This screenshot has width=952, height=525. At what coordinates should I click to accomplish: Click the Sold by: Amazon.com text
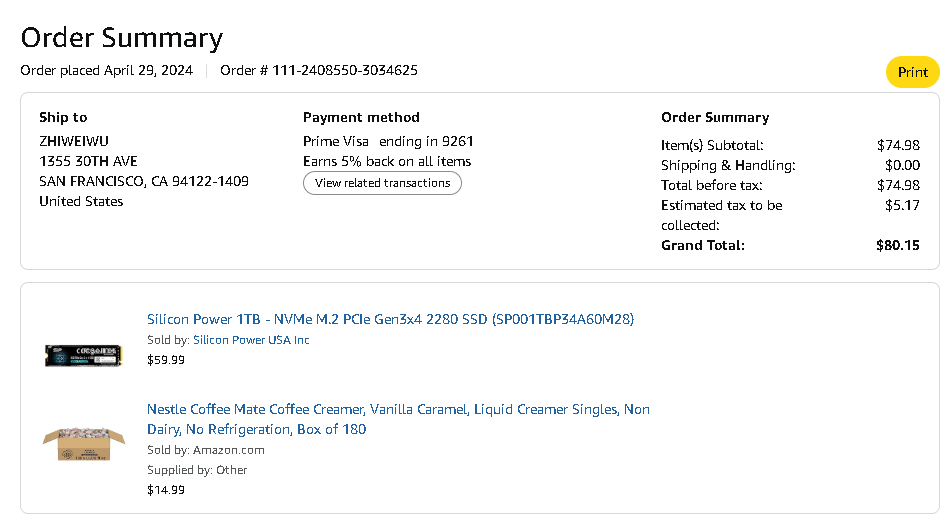pos(206,450)
